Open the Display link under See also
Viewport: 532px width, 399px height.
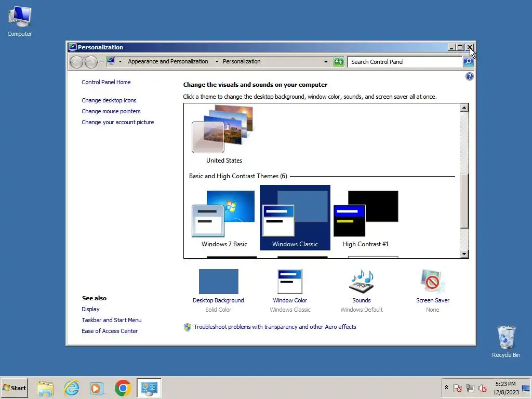[x=90, y=310]
